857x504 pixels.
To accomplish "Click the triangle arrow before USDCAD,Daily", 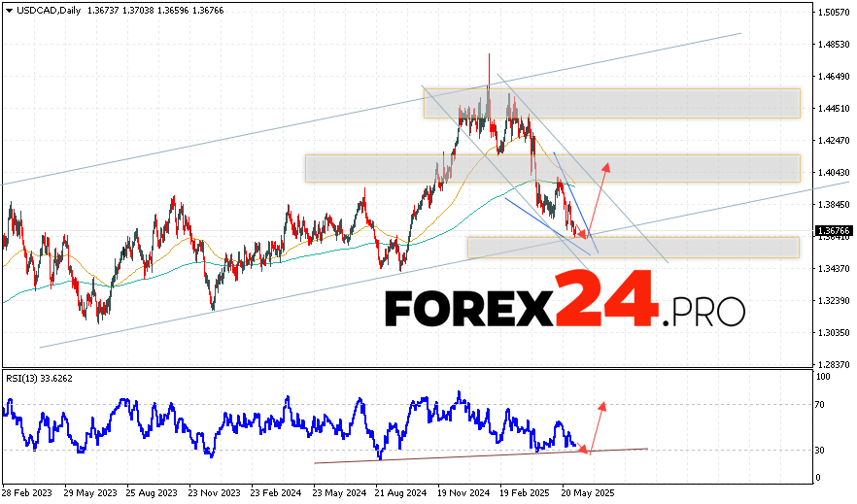I will (x=8, y=9).
